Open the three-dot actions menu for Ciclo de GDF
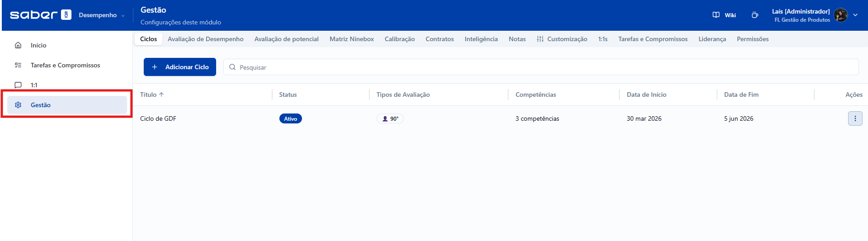Viewport: 868px width, 241px height. tap(855, 118)
